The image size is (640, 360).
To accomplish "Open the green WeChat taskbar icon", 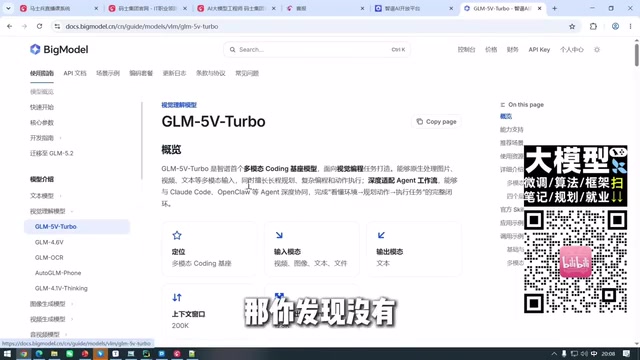I will pos(69,353).
